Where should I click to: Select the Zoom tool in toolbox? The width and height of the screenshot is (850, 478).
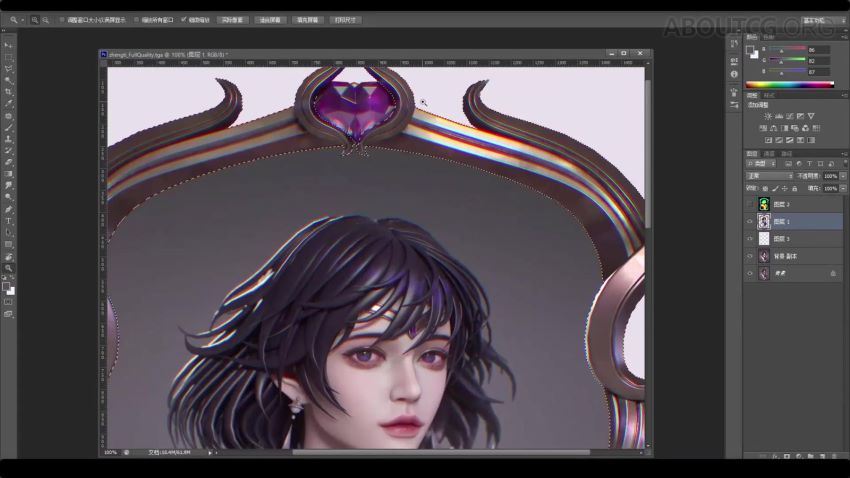8,268
